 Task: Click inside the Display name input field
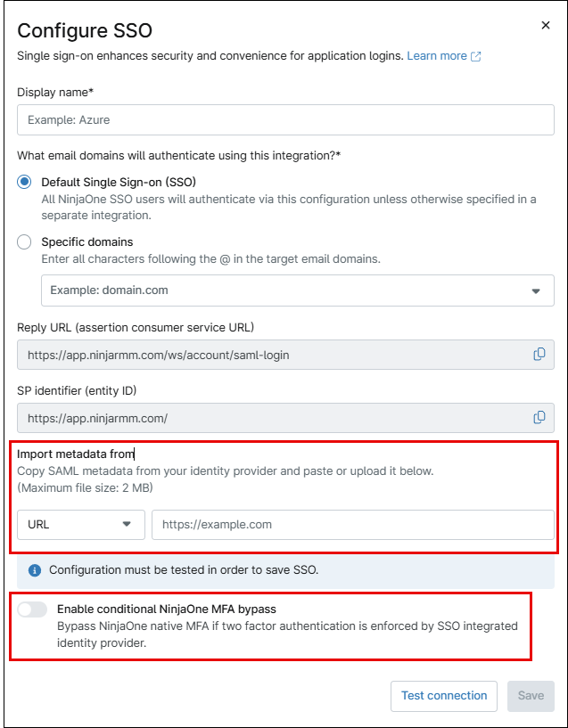click(x=284, y=119)
